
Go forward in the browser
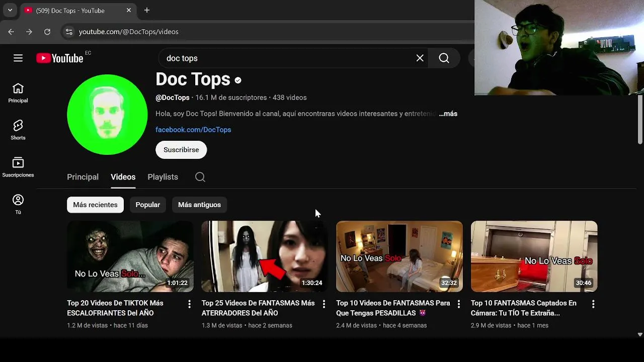tap(29, 32)
